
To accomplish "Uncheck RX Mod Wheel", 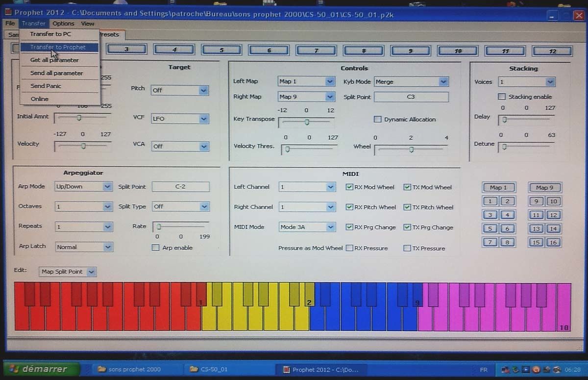I will click(x=349, y=187).
